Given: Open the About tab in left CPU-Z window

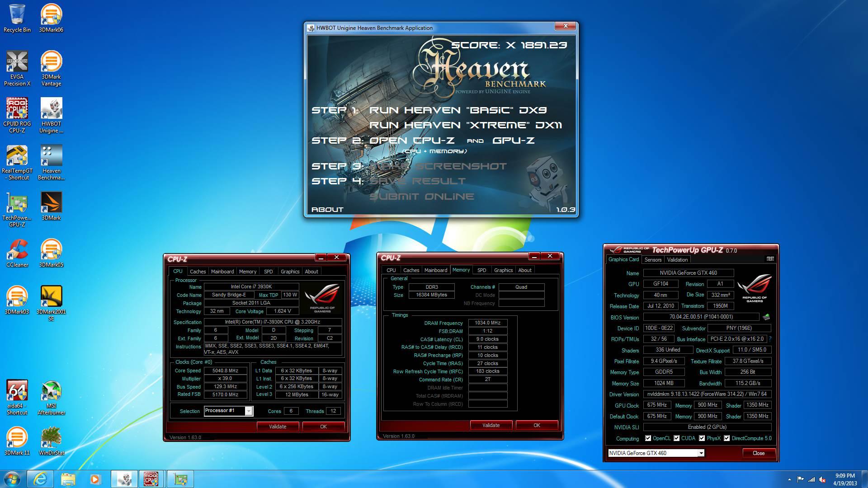Looking at the screenshot, I should [x=311, y=272].
